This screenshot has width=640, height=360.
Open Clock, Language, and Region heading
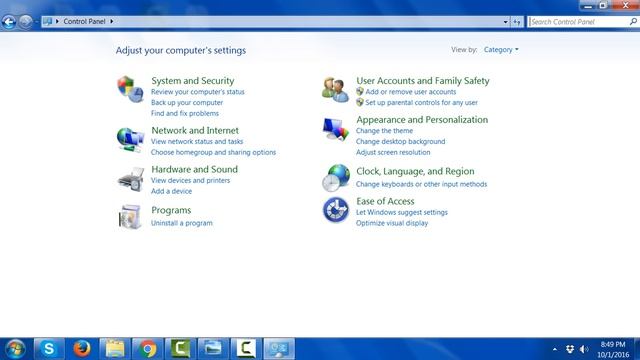[x=415, y=171]
